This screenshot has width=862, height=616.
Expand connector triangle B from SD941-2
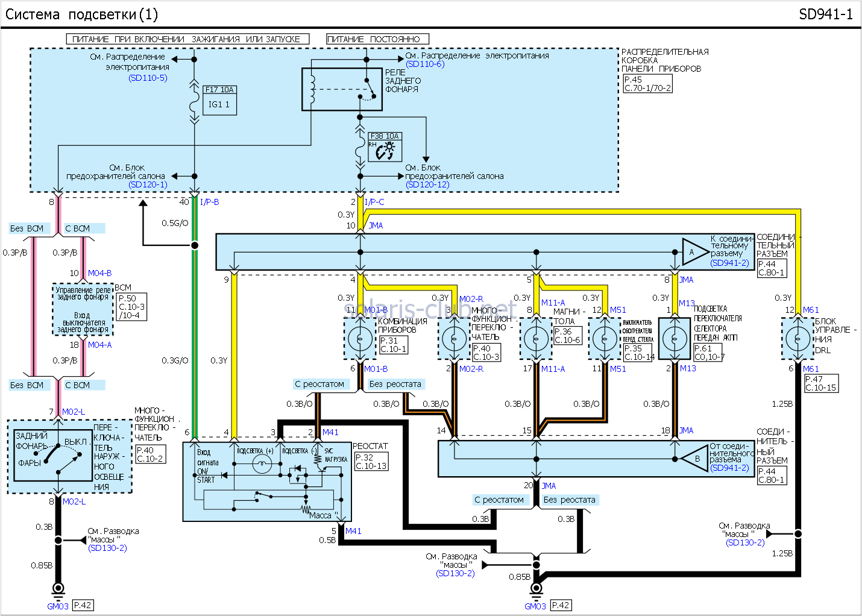(x=694, y=458)
